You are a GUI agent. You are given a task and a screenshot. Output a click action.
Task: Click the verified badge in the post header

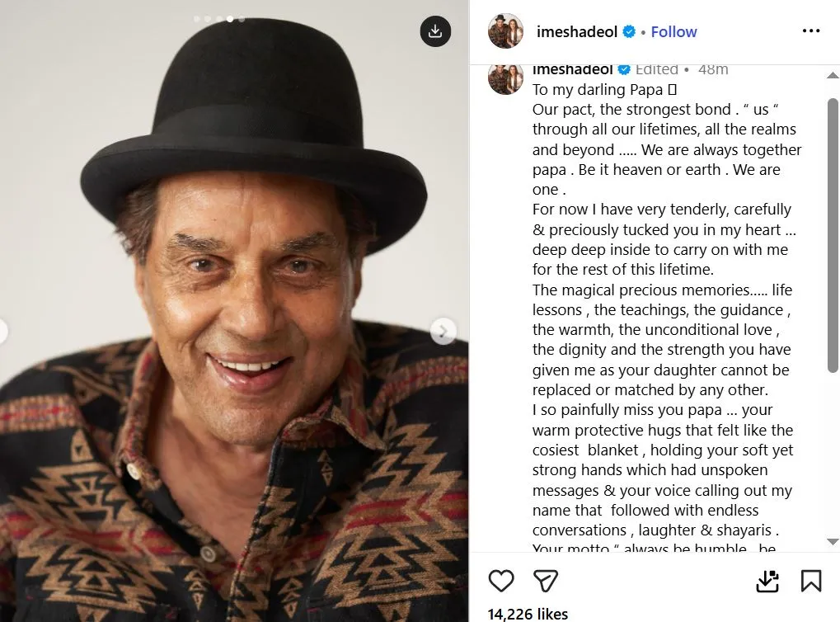click(x=629, y=31)
